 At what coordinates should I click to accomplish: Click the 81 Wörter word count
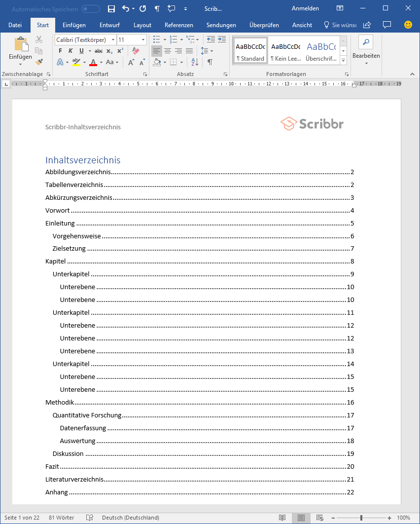point(62,518)
